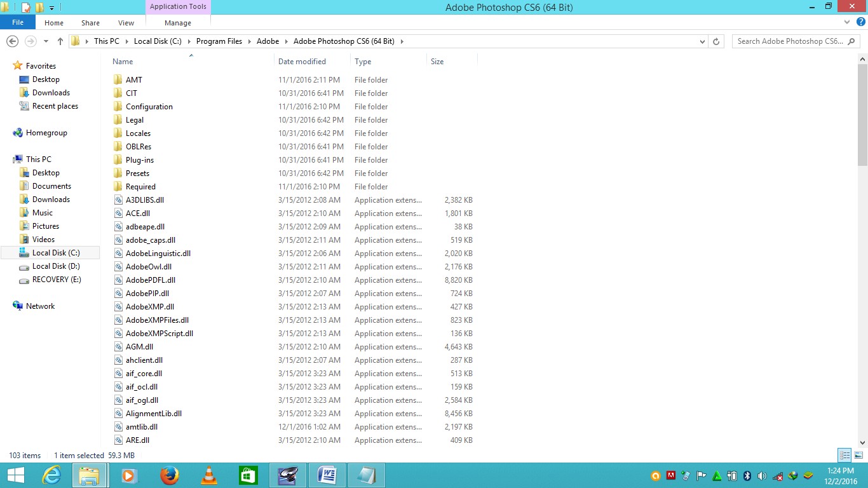Refresh the current folder view
The height and width of the screenshot is (488, 868).
[716, 41]
